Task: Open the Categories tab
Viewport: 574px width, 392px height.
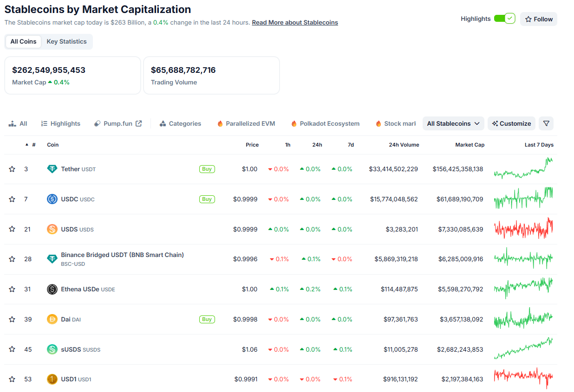Action: click(x=180, y=123)
